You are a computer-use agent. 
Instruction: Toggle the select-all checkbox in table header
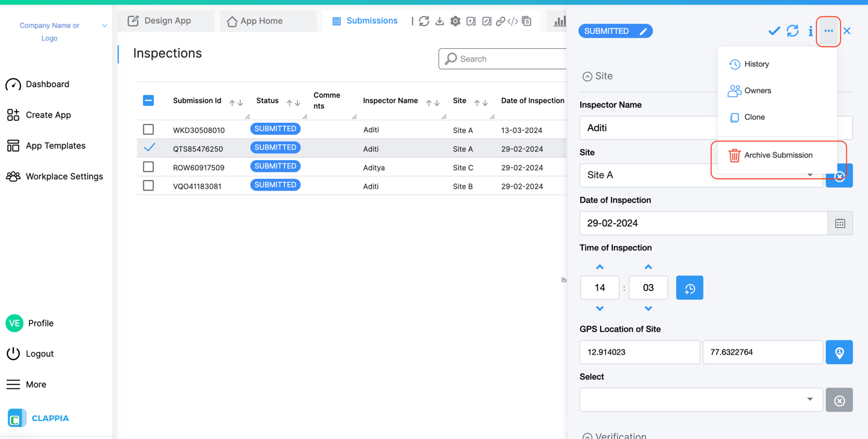[x=149, y=100]
